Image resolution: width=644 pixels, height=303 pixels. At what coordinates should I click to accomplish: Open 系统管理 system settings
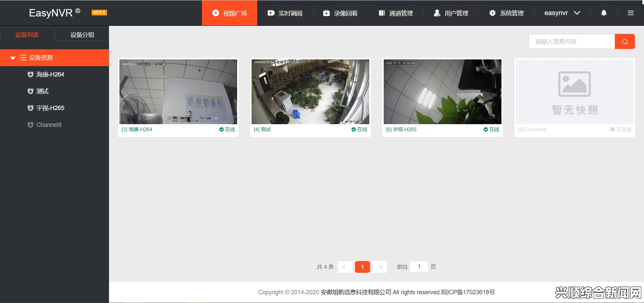(506, 13)
